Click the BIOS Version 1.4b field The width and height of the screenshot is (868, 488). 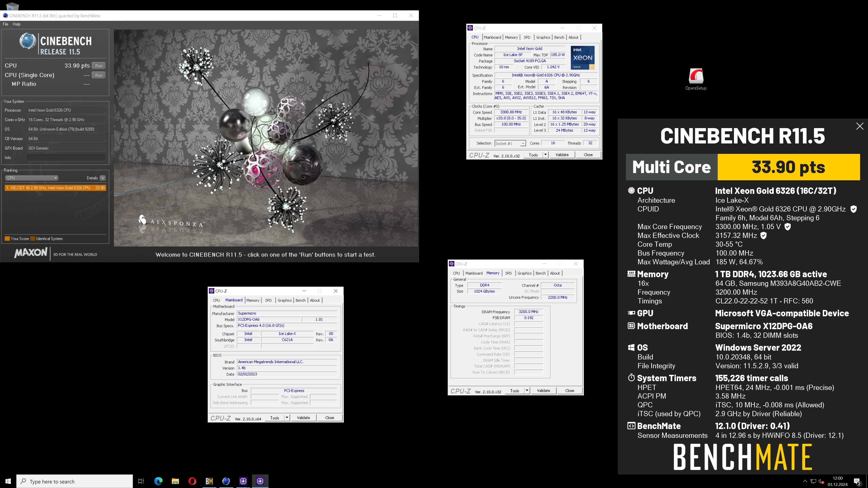(287, 368)
